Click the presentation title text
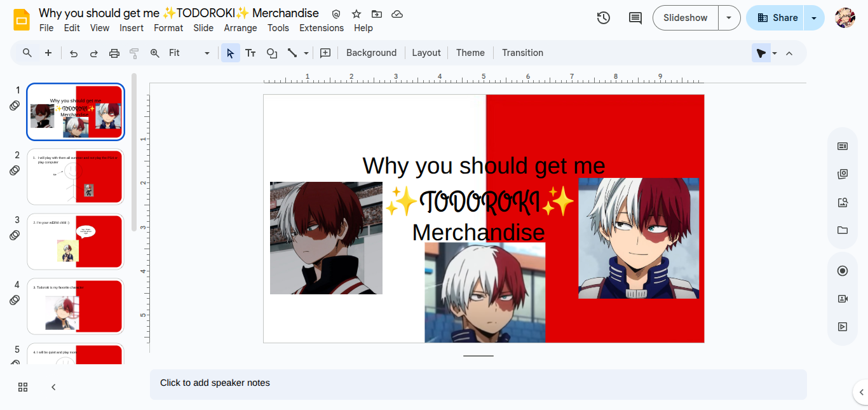The image size is (868, 410). (179, 13)
